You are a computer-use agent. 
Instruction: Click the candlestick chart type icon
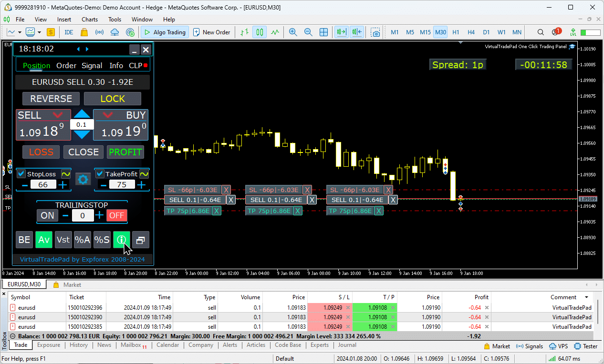pos(260,32)
